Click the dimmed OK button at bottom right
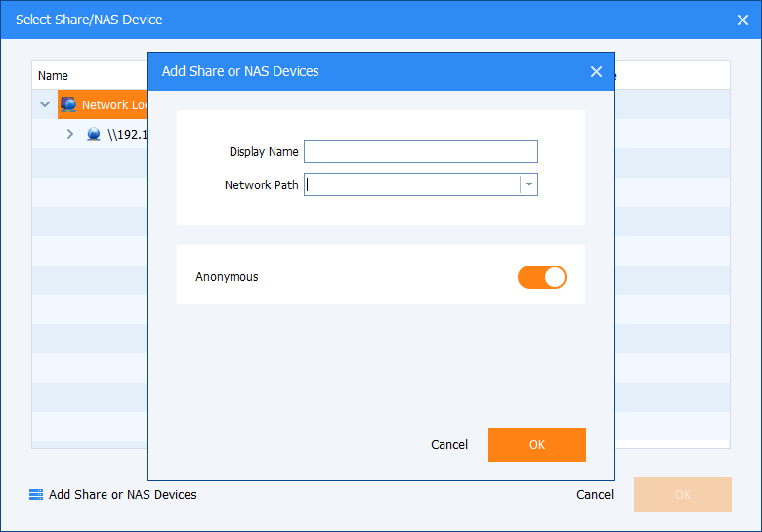This screenshot has width=762, height=532. click(682, 494)
